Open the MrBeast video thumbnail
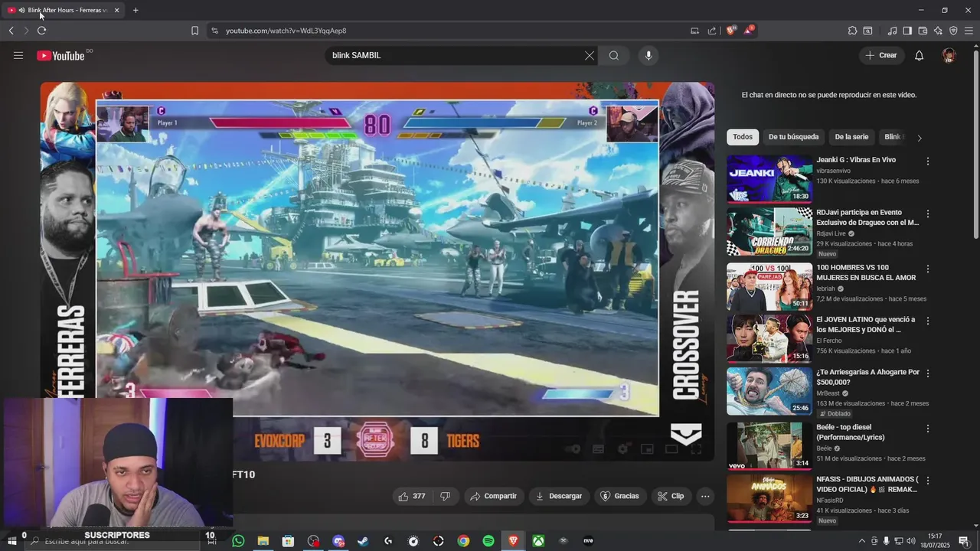This screenshot has height=551, width=980. coord(769,391)
